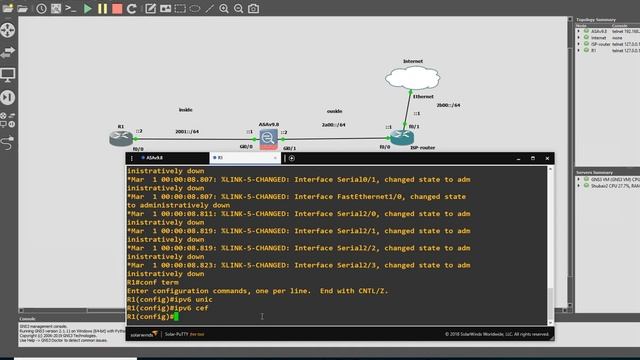640x360 pixels.
Task: Expand ASAv9.8 in Topology Summary
Action: [x=579, y=31]
